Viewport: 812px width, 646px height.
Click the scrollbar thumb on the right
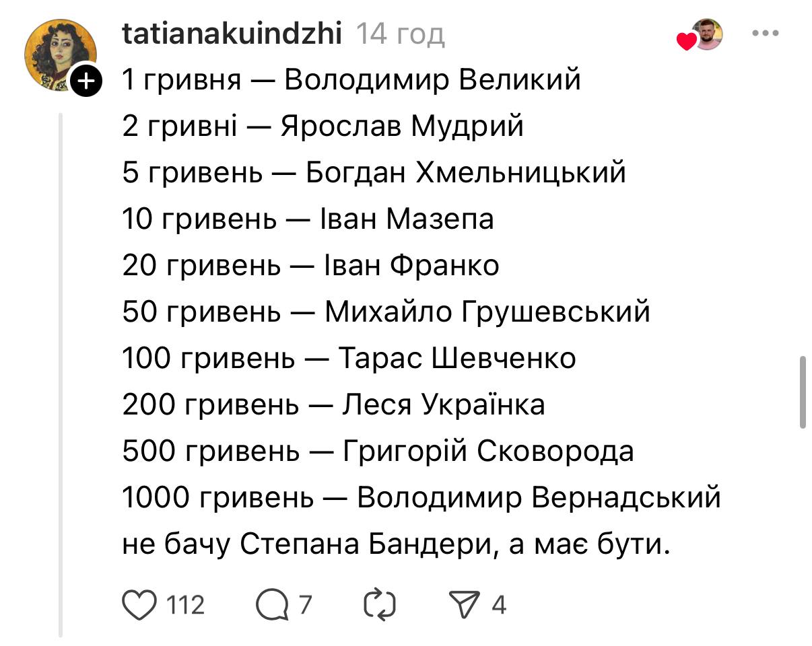pyautogui.click(x=803, y=392)
